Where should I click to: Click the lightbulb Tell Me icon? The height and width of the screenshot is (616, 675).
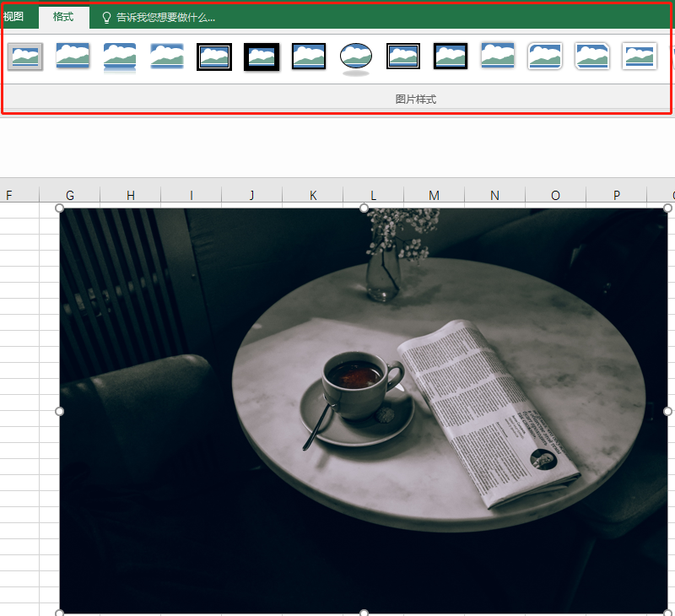click(106, 18)
